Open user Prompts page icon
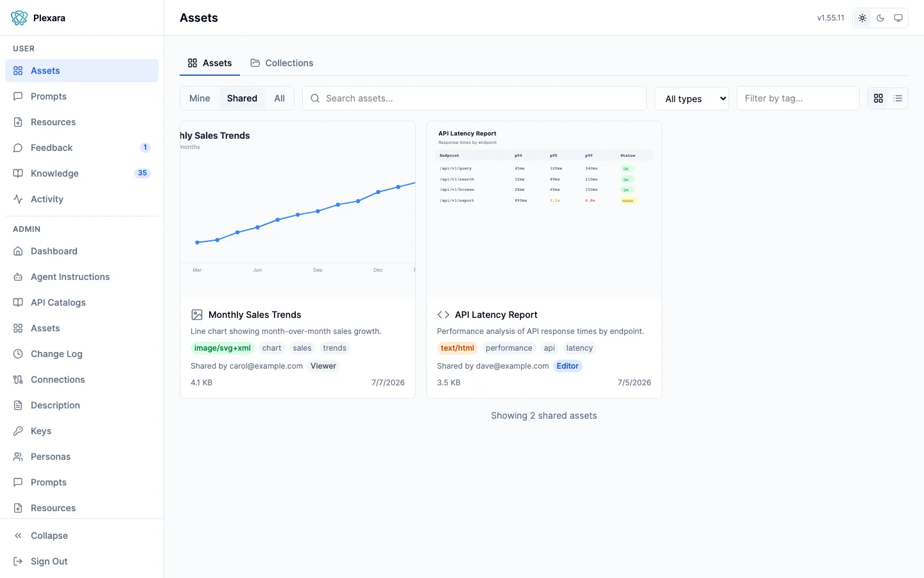 pyautogui.click(x=18, y=96)
